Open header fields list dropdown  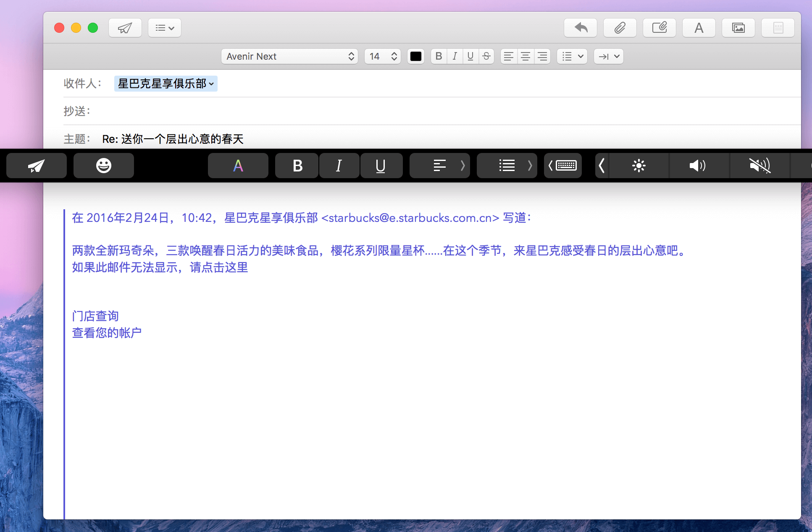[165, 28]
